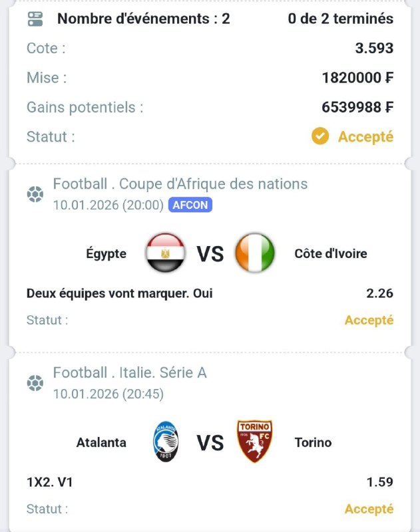Click the 1.59 odds value
420x532 pixels.
click(379, 482)
